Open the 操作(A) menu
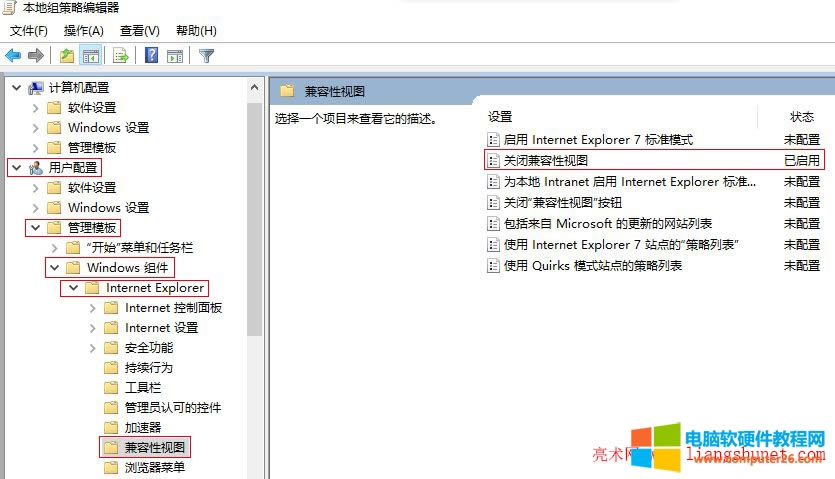This screenshot has height=479, width=835. coord(84,31)
